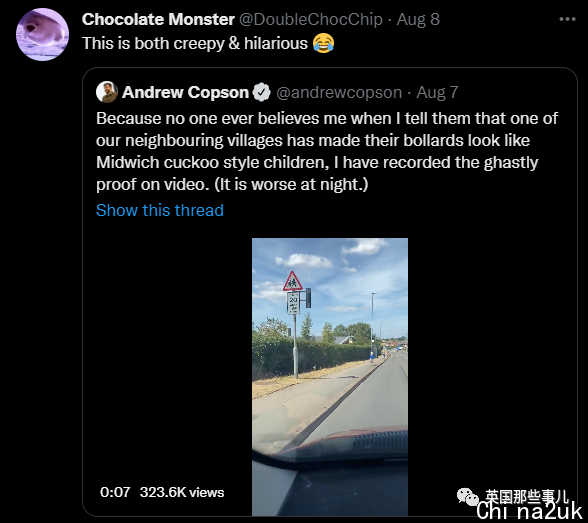Image resolution: width=588 pixels, height=523 pixels.
Task: Open the Aug 8 tweet timestamp
Action: pyautogui.click(x=418, y=19)
